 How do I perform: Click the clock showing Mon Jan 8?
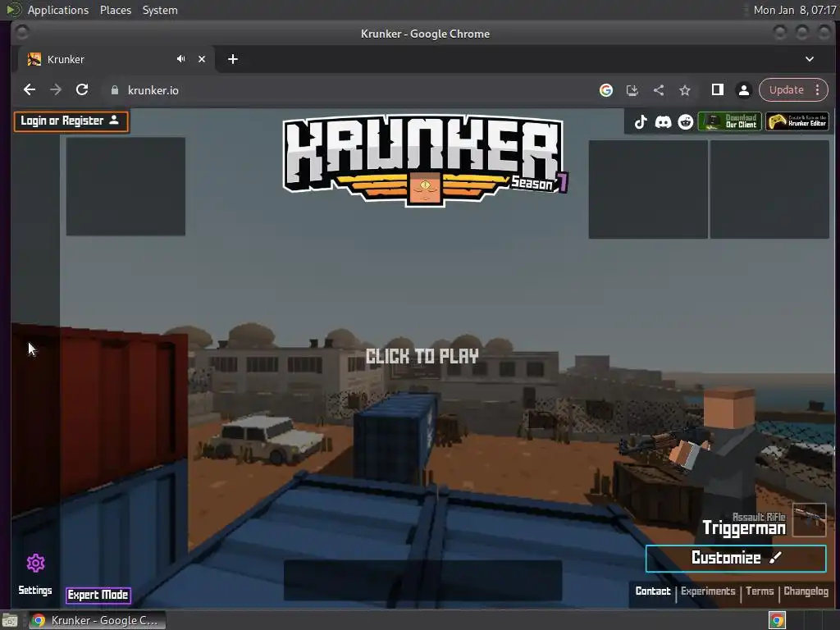click(795, 10)
